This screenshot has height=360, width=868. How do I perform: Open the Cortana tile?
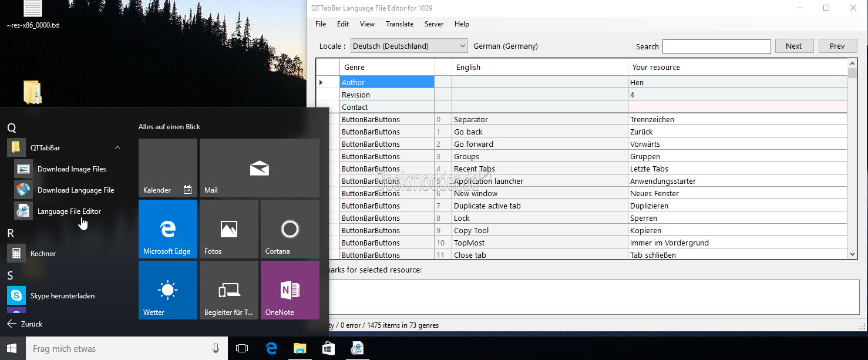click(x=290, y=229)
